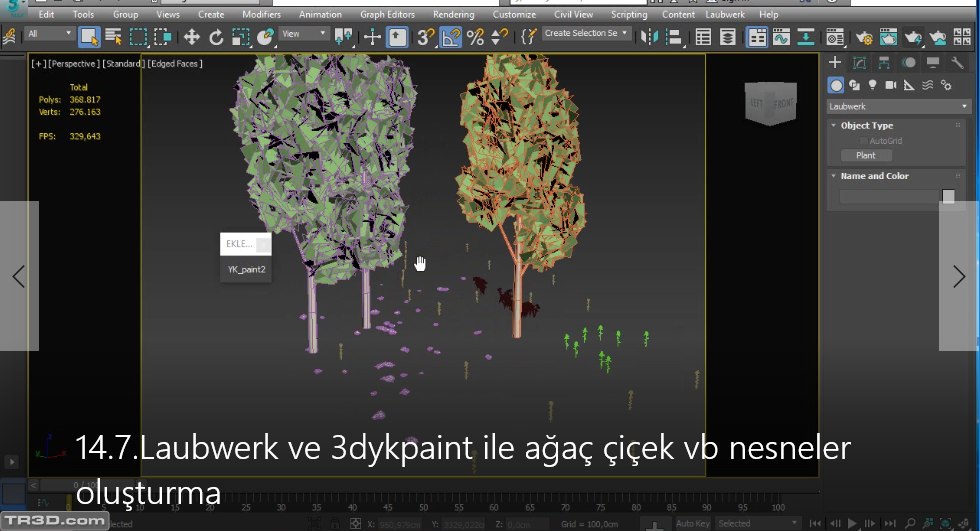Select the Move tool in toolbar
This screenshot has width=980, height=531.
click(x=192, y=37)
